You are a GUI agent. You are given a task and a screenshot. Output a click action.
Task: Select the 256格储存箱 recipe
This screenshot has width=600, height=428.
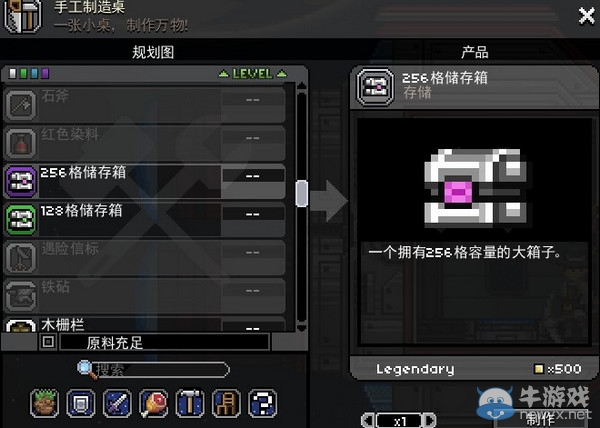pos(145,181)
